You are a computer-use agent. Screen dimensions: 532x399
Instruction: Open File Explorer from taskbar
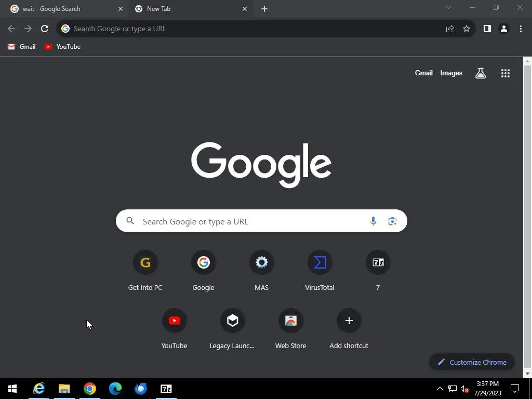tap(64, 389)
